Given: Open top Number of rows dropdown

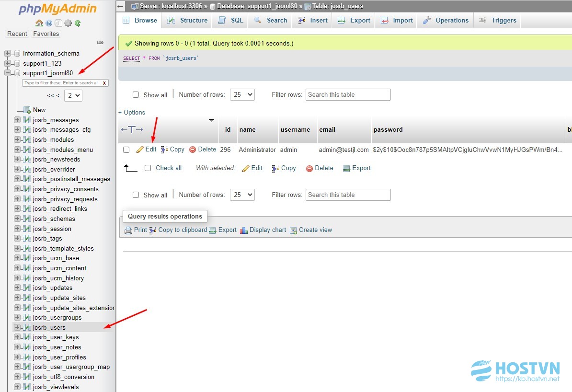Looking at the screenshot, I should [242, 94].
